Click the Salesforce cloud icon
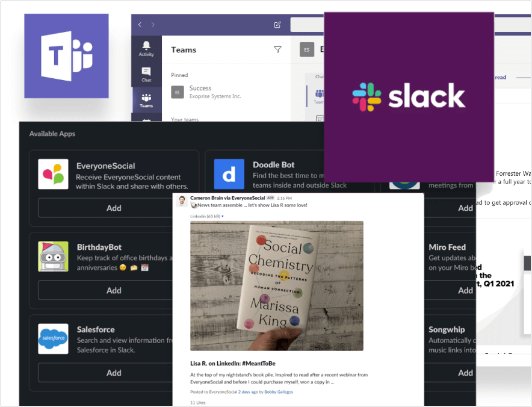532x407 pixels. (x=54, y=338)
